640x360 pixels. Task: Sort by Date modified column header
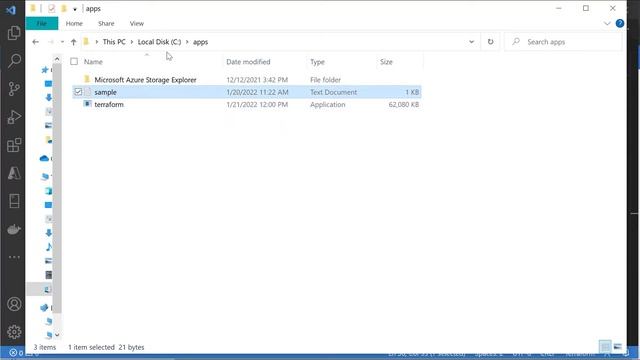click(x=248, y=62)
